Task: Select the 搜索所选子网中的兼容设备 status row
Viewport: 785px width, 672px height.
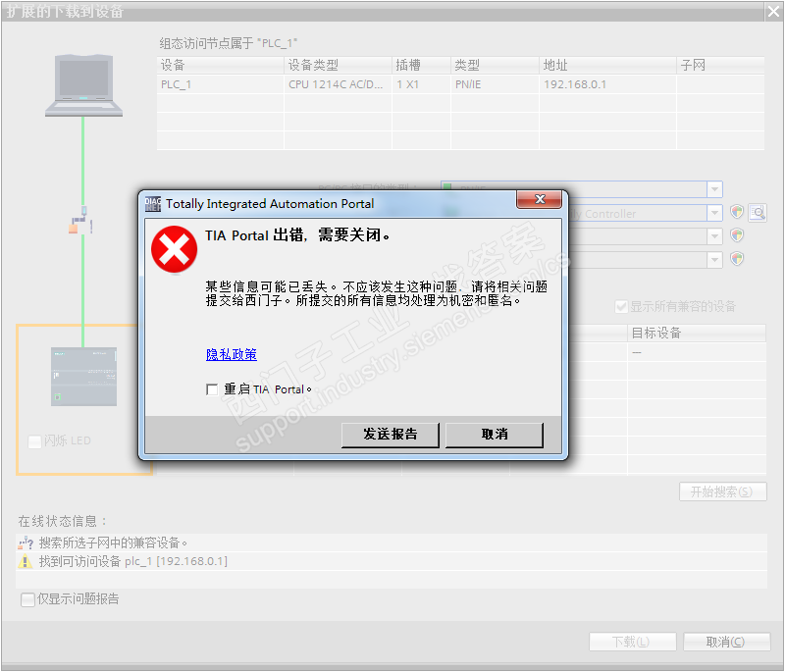Action: click(392, 543)
